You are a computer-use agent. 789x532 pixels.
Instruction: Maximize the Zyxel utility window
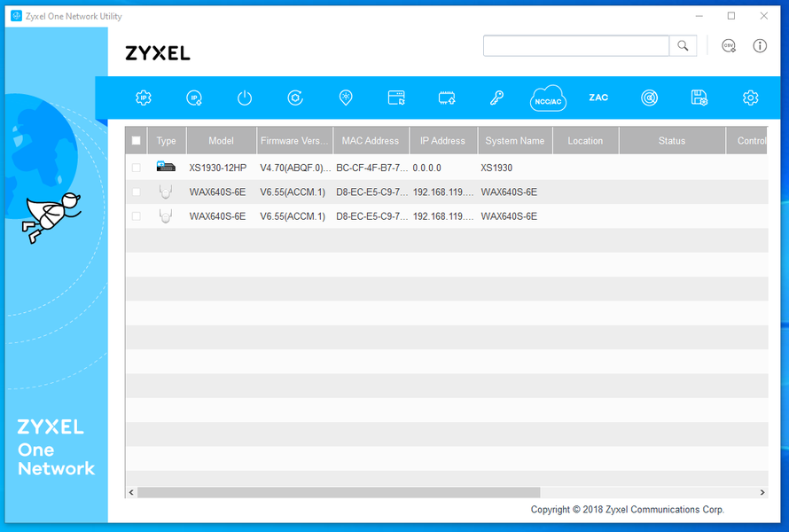click(731, 16)
